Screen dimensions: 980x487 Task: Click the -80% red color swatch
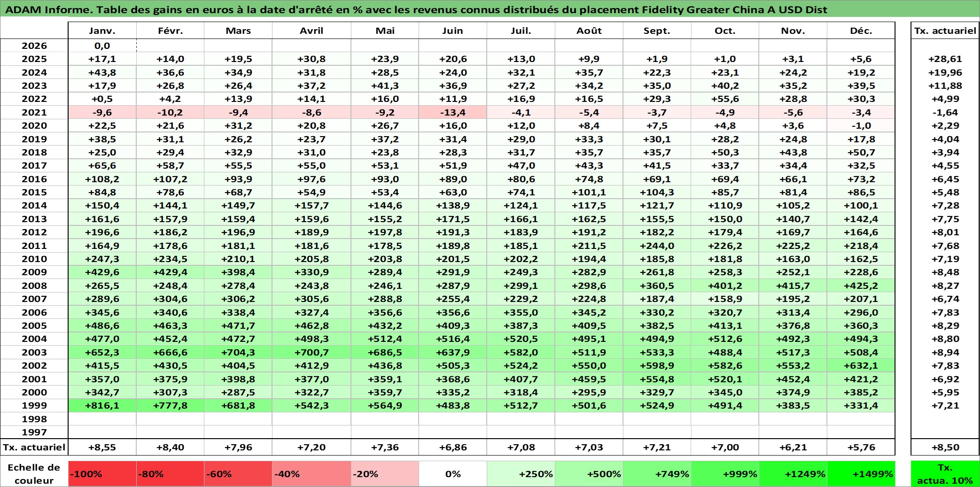[x=170, y=474]
